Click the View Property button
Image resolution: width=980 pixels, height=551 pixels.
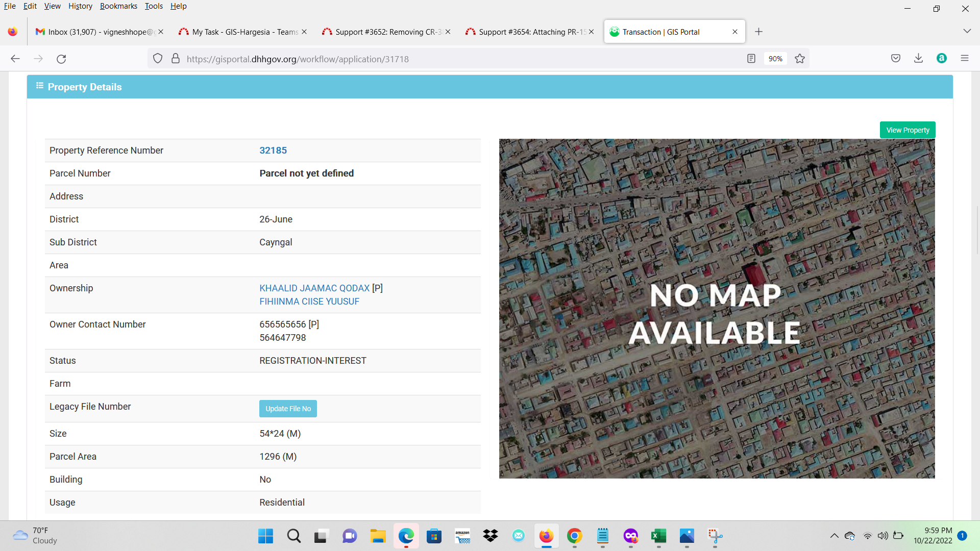pos(908,130)
